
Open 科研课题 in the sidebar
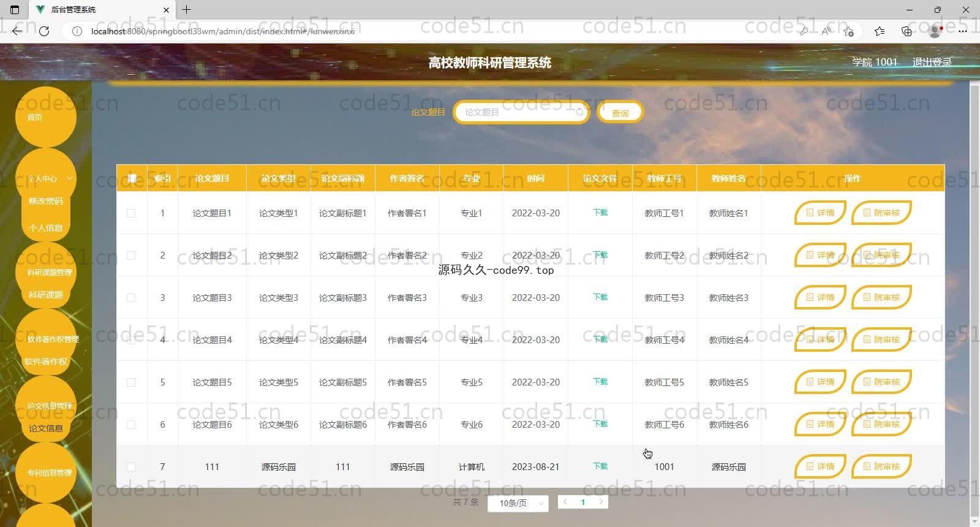(x=46, y=295)
